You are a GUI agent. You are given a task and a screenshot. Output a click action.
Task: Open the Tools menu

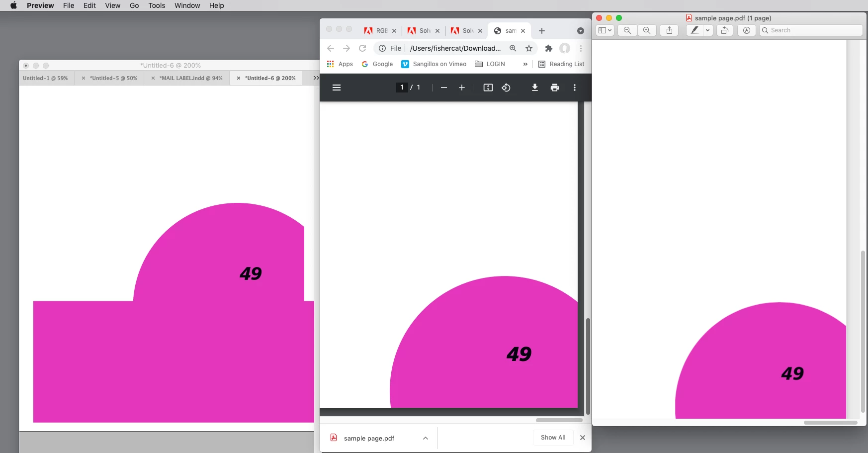[x=157, y=5]
